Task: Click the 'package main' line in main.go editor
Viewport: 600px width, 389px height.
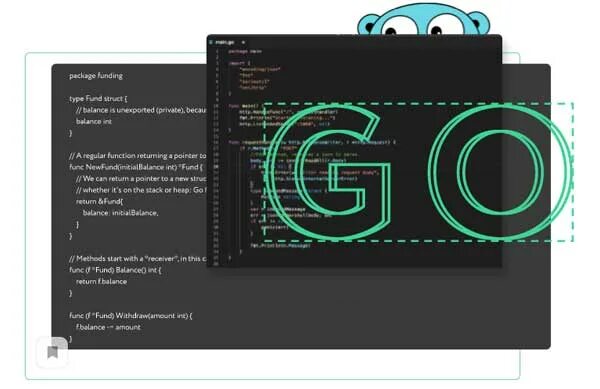Action: 245,51
